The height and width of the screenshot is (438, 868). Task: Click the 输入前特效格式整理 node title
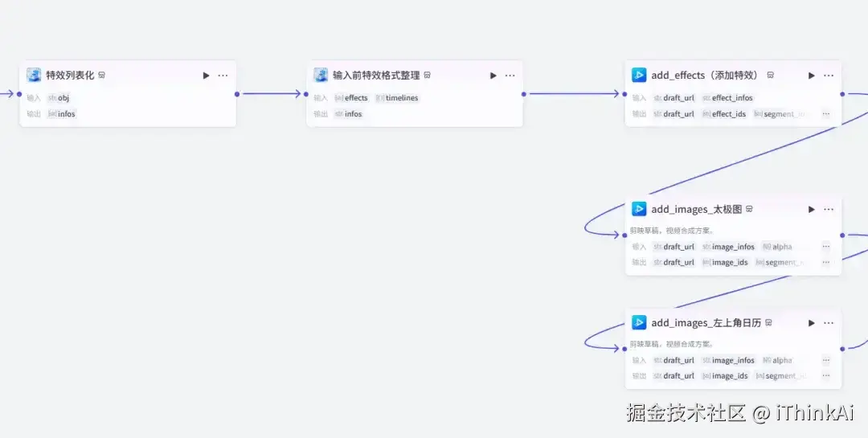376,76
